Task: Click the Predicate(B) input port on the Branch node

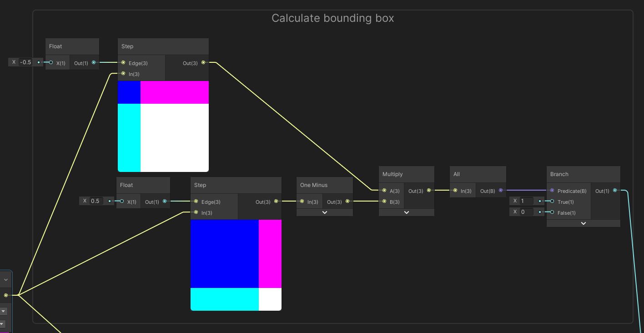Action: click(x=552, y=191)
